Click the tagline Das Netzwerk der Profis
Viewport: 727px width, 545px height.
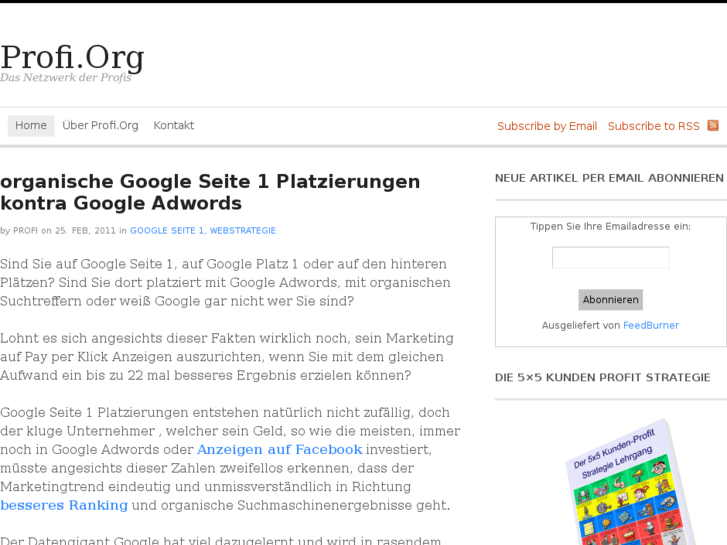click(66, 77)
